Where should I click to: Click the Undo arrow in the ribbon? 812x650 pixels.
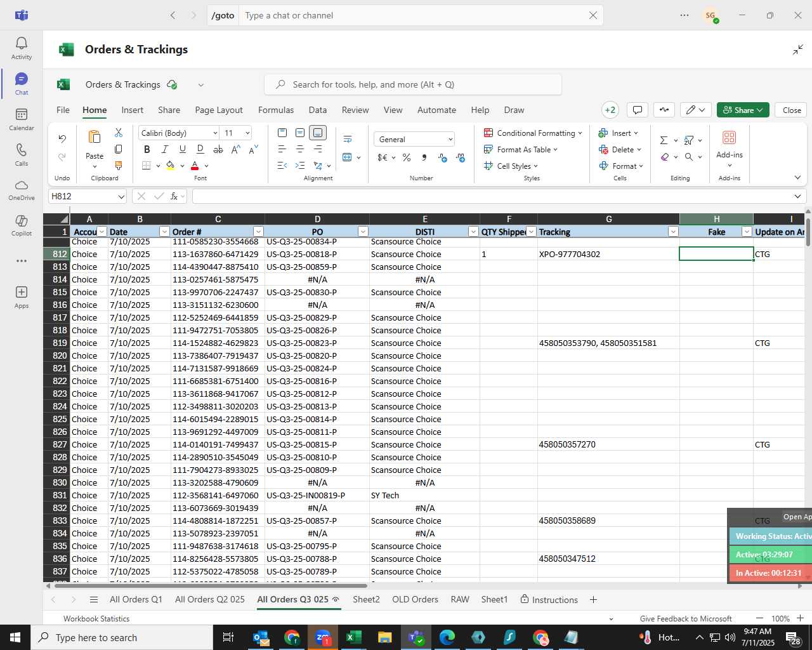pyautogui.click(x=62, y=138)
